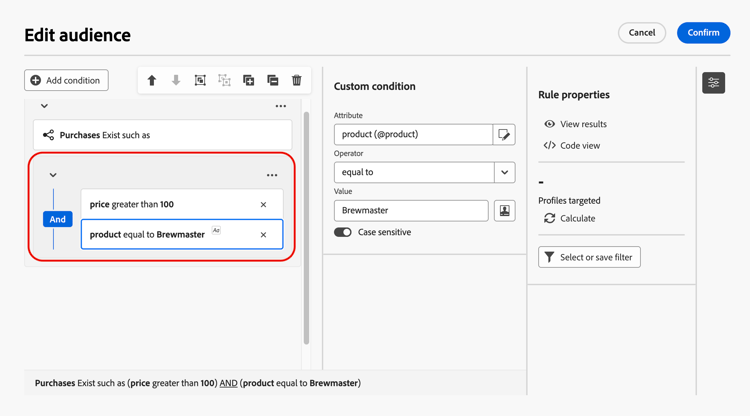Click the Value input field
The width and height of the screenshot is (750, 416).
(411, 210)
